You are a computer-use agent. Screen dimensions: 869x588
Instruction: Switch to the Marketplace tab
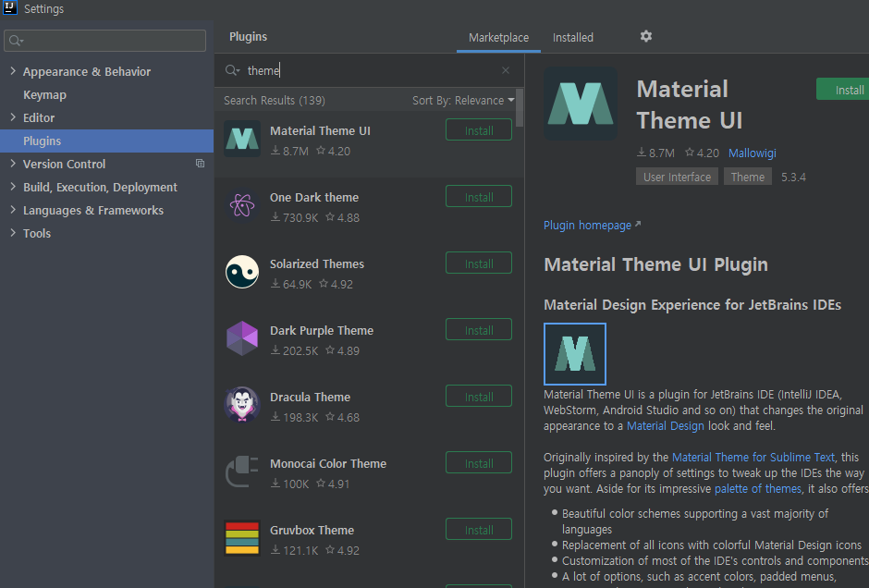pyautogui.click(x=498, y=38)
